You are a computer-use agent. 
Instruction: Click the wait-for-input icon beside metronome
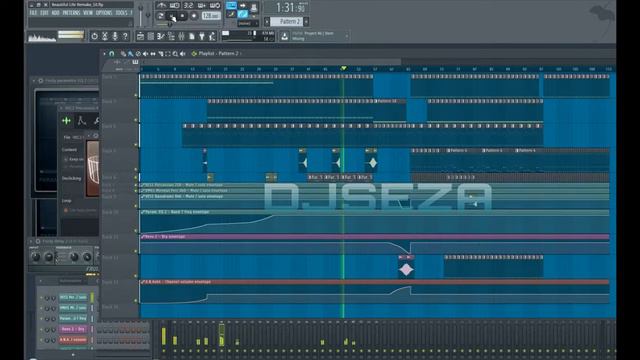click(x=175, y=6)
